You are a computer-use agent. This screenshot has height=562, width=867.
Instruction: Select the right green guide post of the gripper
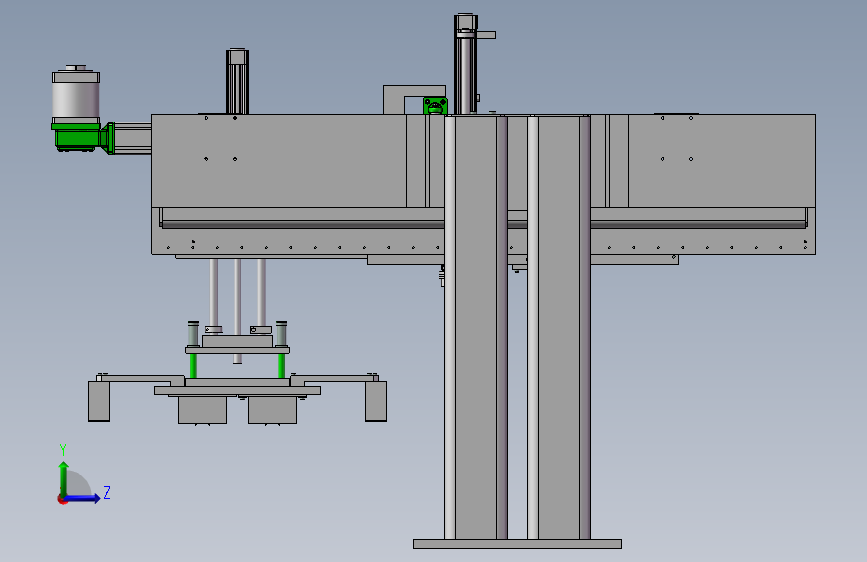coord(281,366)
